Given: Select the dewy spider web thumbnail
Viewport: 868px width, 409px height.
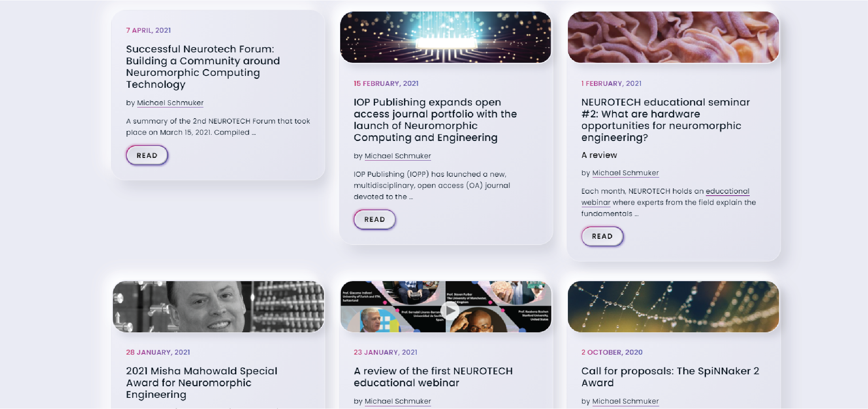Looking at the screenshot, I should pyautogui.click(x=673, y=307).
